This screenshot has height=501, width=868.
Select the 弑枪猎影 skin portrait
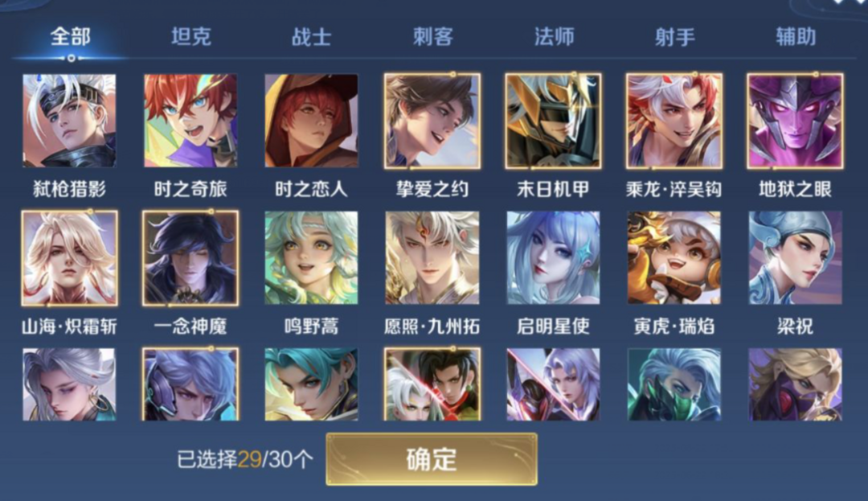click(69, 121)
